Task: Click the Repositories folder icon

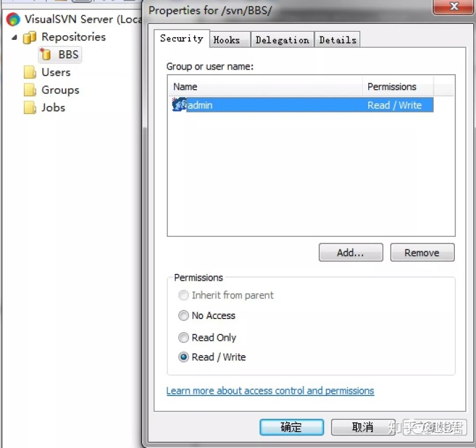Action: tap(30, 37)
